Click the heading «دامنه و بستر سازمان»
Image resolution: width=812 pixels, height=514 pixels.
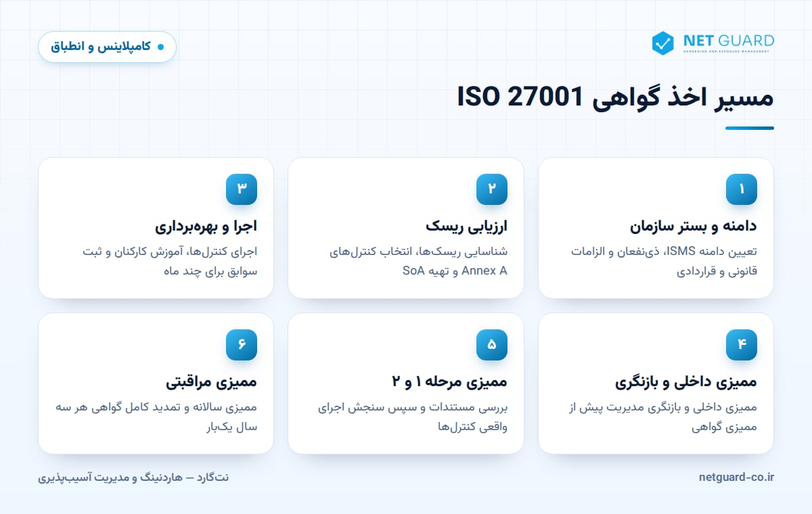point(694,226)
